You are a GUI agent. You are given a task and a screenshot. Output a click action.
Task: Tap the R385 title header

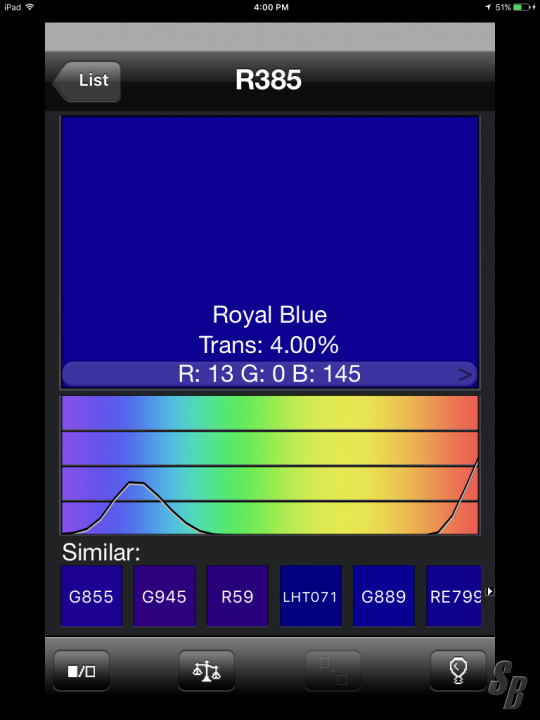pos(269,80)
